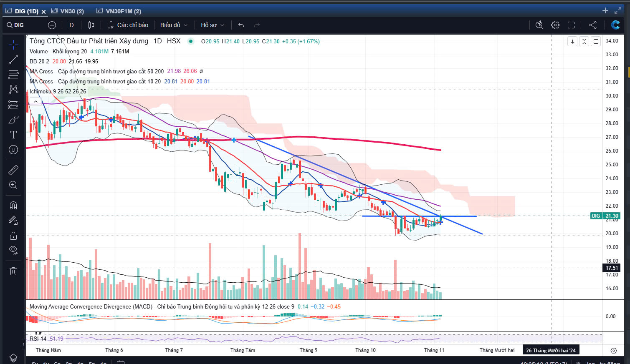Select the brush drawing tool
Screen dimensions: 630x364
coord(13,120)
